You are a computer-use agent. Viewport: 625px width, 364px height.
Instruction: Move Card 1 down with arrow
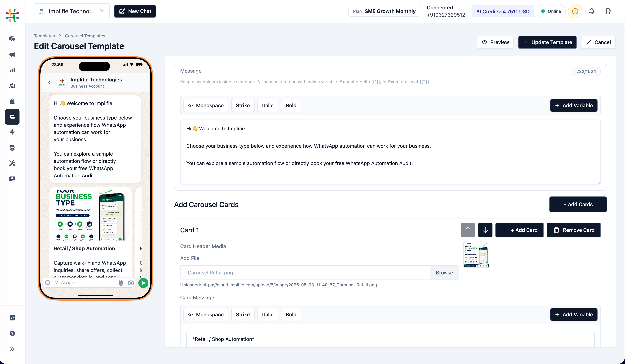[485, 230]
